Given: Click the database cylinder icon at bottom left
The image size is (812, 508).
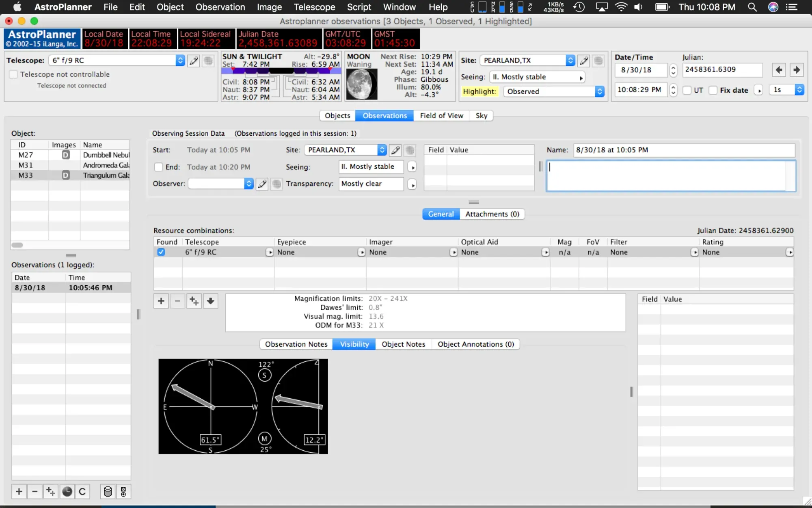Looking at the screenshot, I should click(108, 492).
